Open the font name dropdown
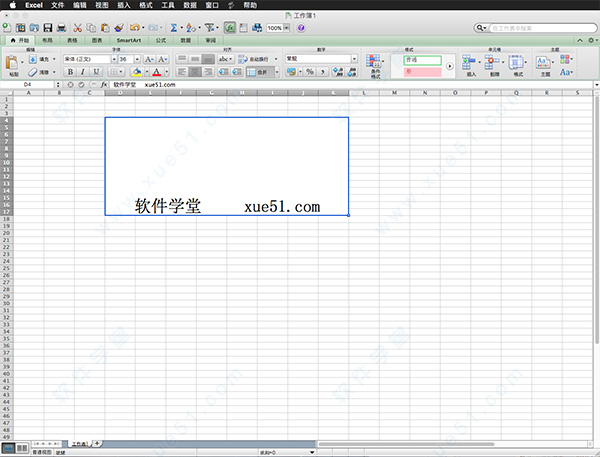 pyautogui.click(x=86, y=59)
